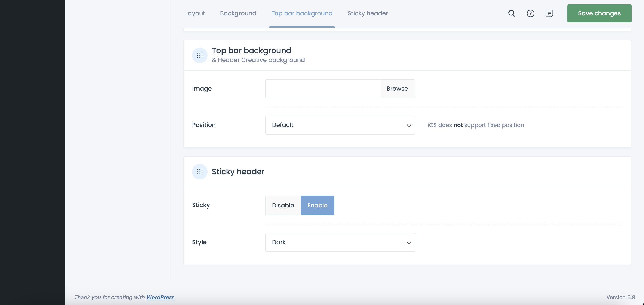Click the Sticky header section title
The height and width of the screenshot is (305, 644).
(x=238, y=172)
